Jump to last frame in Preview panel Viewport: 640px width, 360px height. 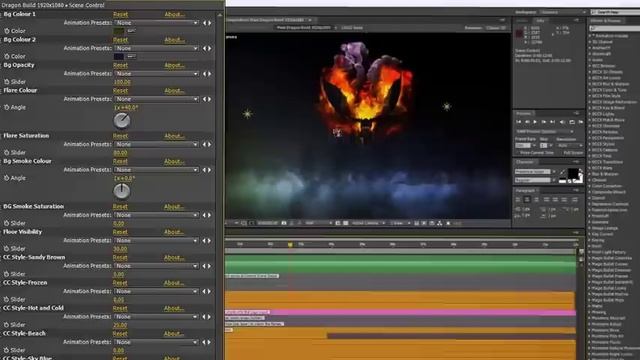pos(552,122)
